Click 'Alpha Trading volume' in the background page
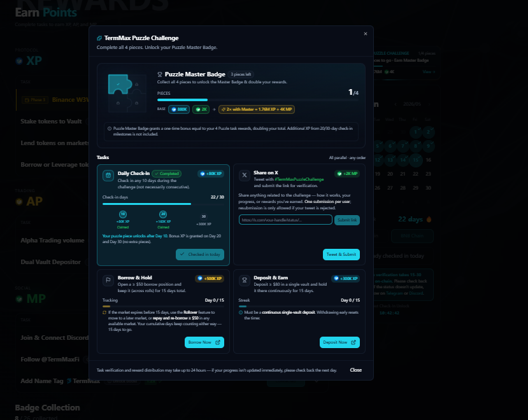Viewport: 528px width, 420px height. [x=52, y=241]
